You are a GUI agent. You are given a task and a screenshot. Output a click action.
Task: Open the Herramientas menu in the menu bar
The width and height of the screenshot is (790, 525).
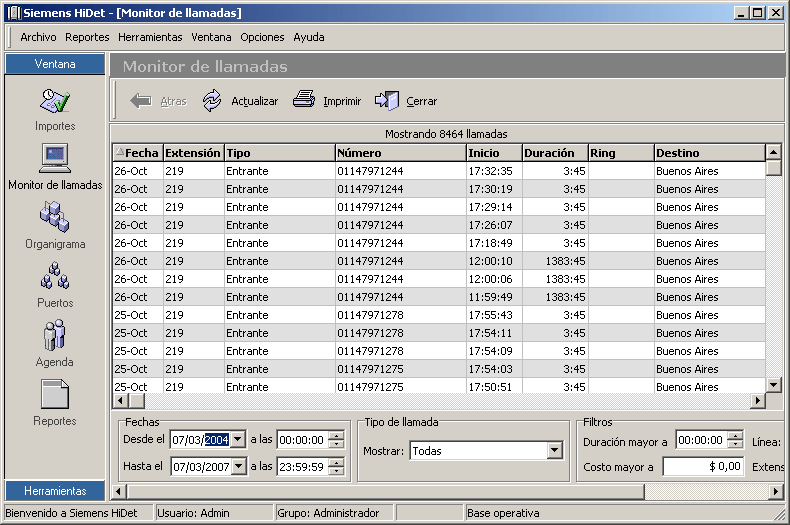pos(150,37)
